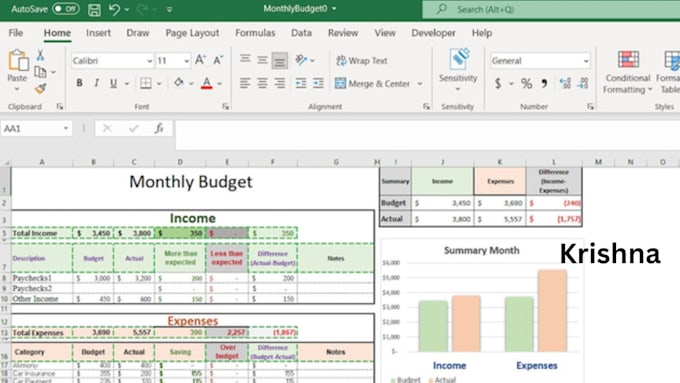680x383 pixels.
Task: Click the Percent Style icon
Action: click(x=526, y=83)
